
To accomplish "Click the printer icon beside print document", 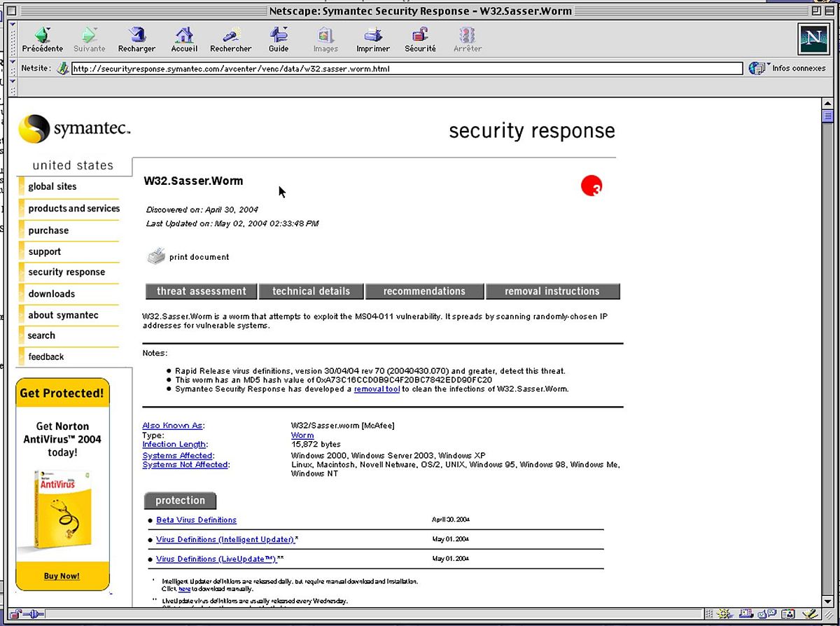I will pyautogui.click(x=155, y=256).
